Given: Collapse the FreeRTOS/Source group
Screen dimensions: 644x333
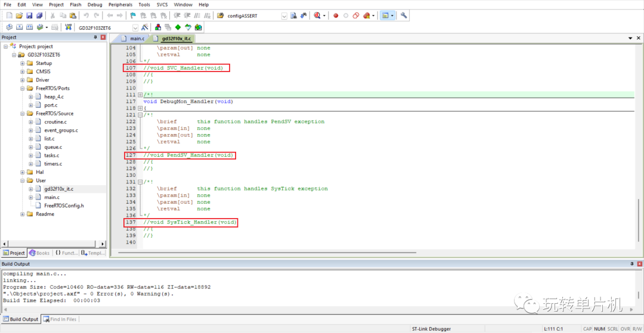Looking at the screenshot, I should click(x=23, y=113).
